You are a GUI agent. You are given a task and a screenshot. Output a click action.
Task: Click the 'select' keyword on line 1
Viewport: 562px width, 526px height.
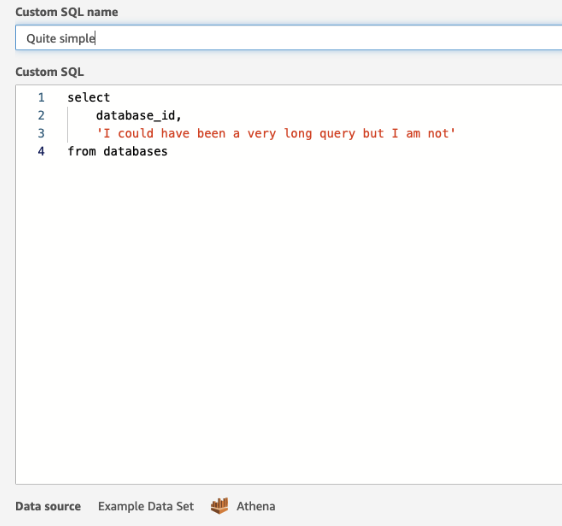pyautogui.click(x=89, y=97)
